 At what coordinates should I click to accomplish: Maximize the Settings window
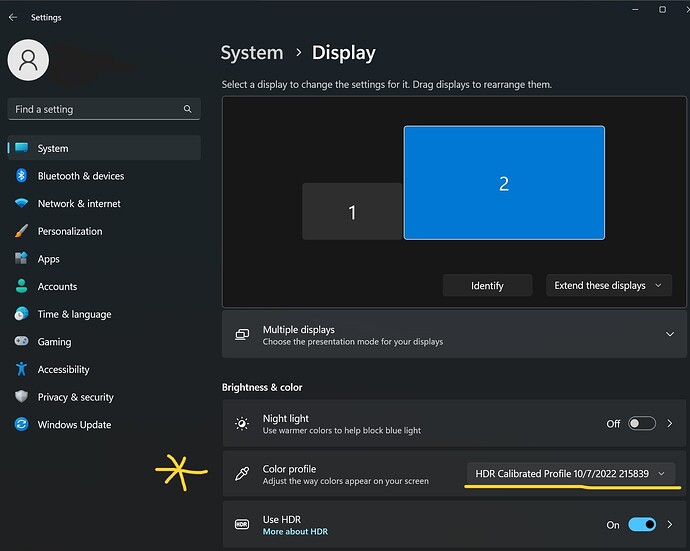click(662, 9)
